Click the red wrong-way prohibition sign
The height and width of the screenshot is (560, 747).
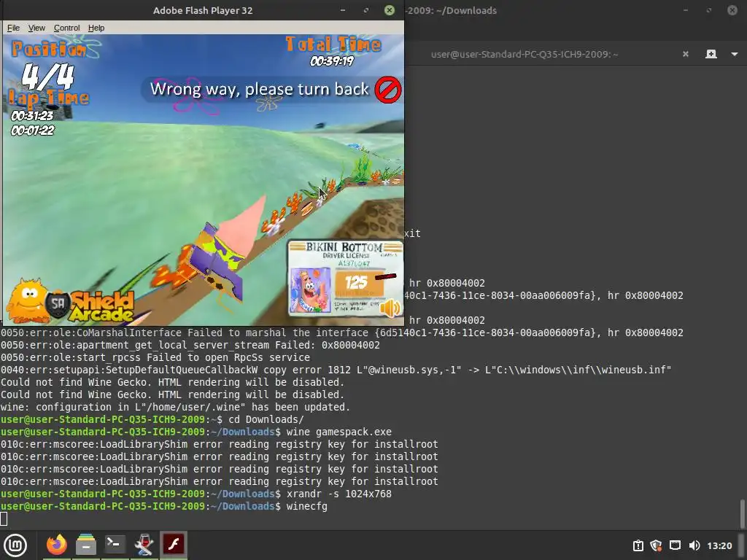(x=388, y=90)
